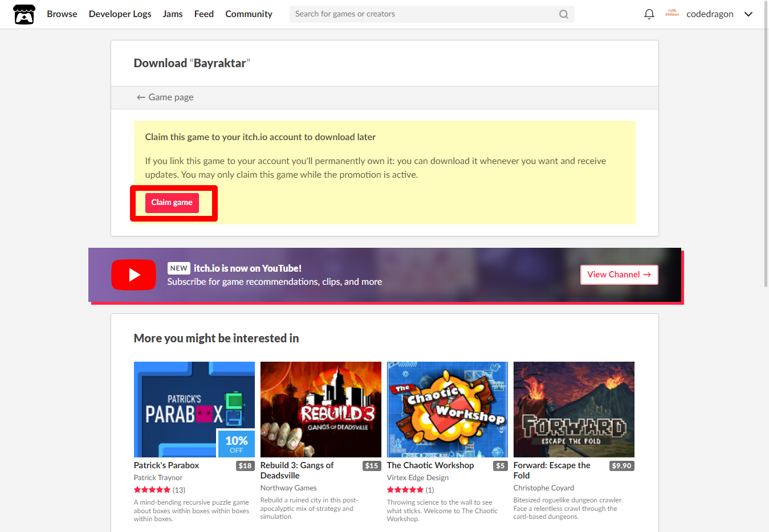
Task: Click The Chaotic Workshop cover image
Action: click(447, 410)
